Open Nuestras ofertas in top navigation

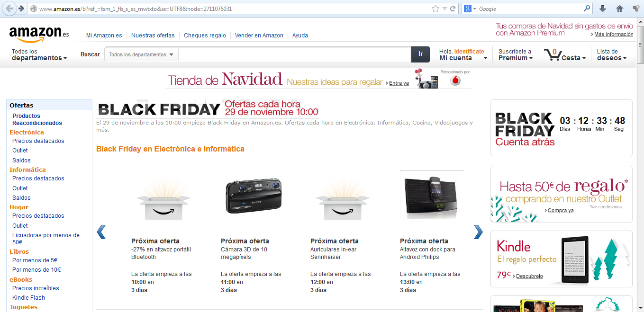click(x=153, y=36)
